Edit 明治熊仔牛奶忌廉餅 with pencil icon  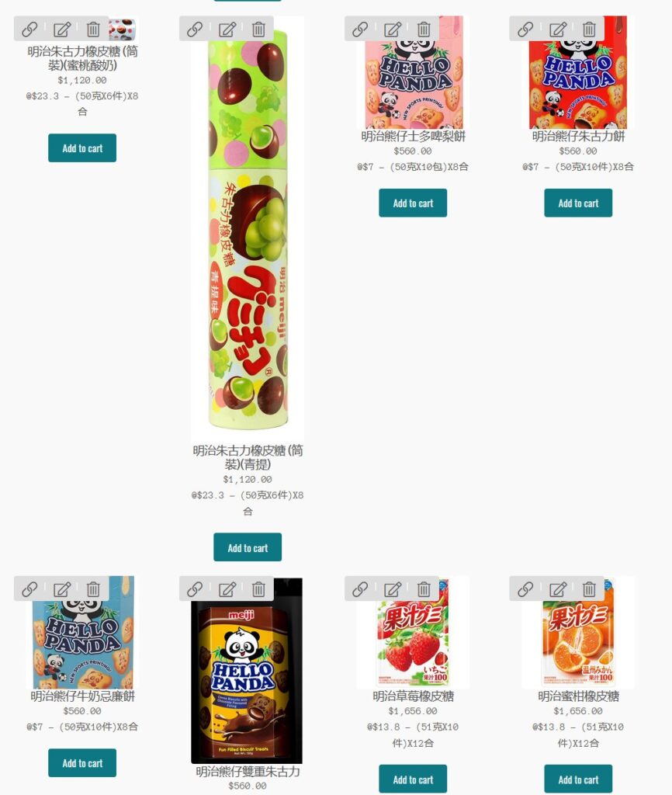pyautogui.click(x=62, y=589)
